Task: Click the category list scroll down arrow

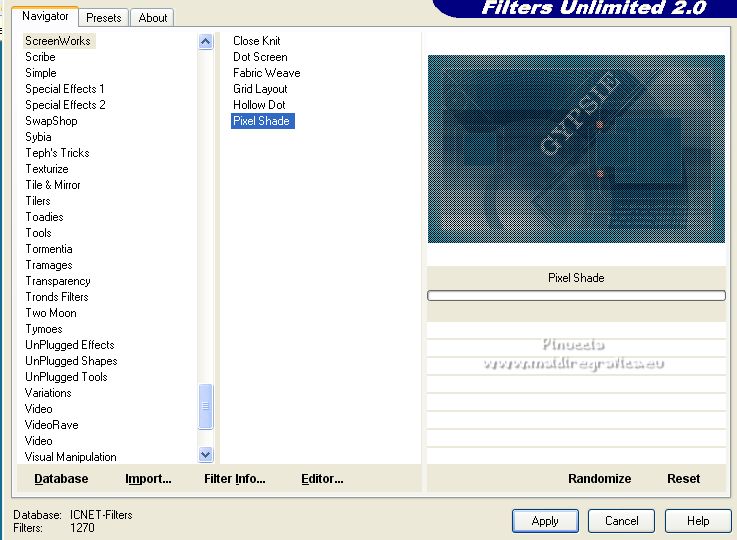Action: click(205, 454)
